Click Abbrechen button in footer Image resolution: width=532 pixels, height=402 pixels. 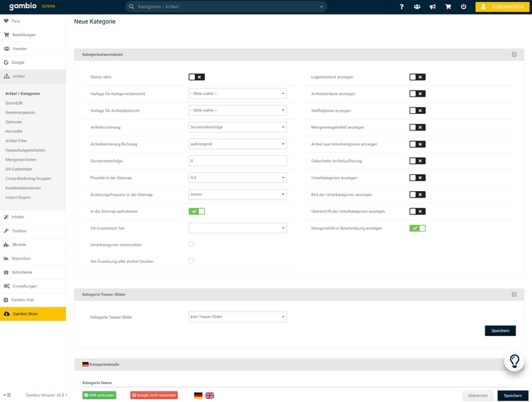(x=478, y=395)
